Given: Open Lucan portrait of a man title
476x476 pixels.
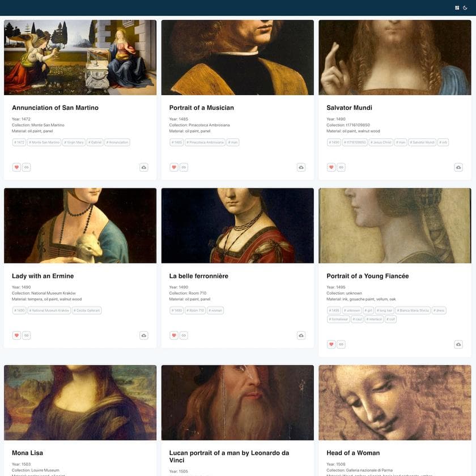Looking at the screenshot, I should tap(229, 457).
